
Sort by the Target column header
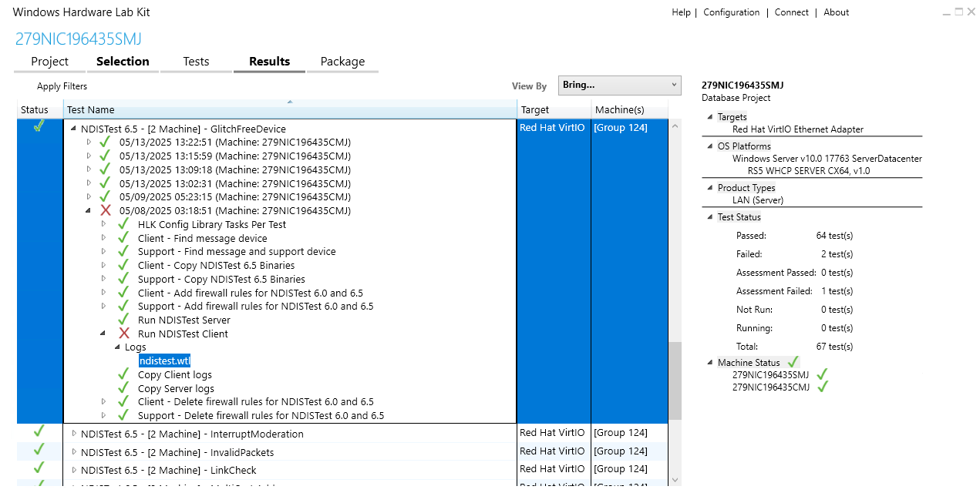click(x=554, y=109)
